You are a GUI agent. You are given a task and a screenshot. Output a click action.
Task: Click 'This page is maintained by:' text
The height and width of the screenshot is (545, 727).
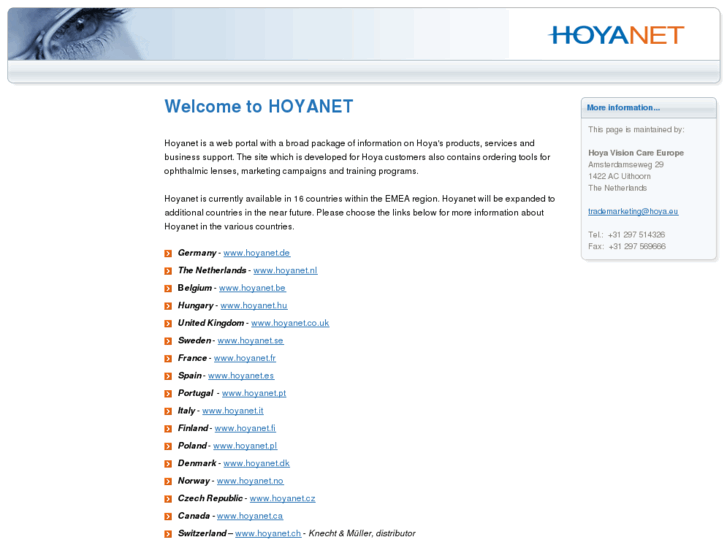pyautogui.click(x=636, y=130)
